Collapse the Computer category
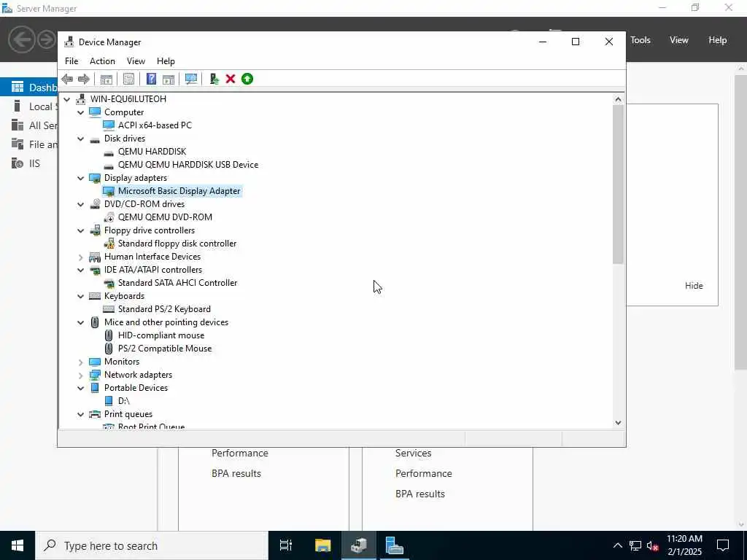The width and height of the screenshot is (747, 560). click(81, 112)
